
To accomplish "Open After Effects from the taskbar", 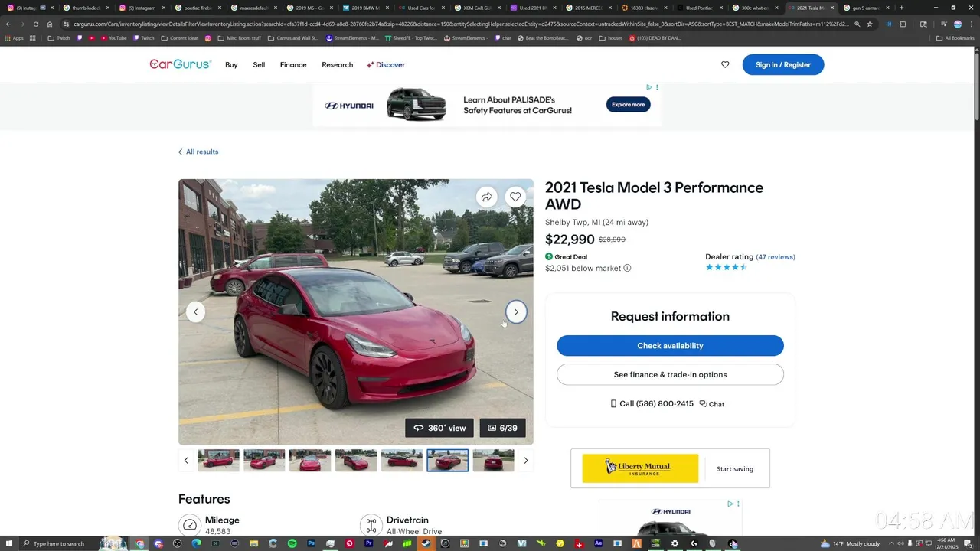I will click(598, 543).
